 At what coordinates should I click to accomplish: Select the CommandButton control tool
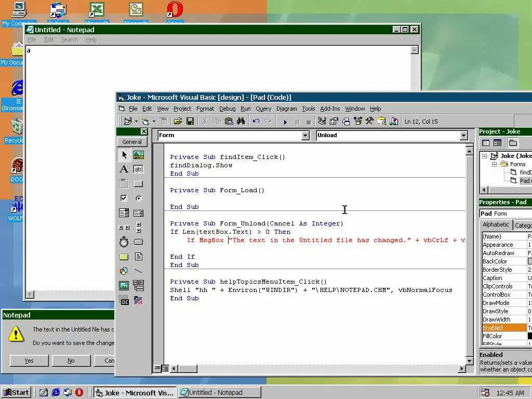point(138,184)
